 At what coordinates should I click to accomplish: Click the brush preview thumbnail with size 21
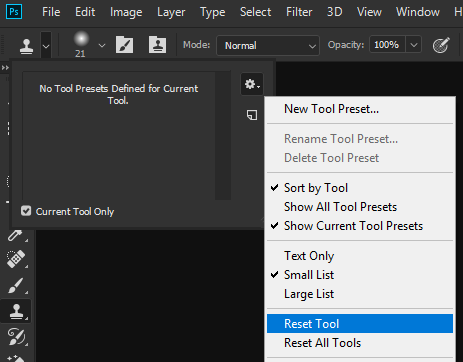coord(81,44)
